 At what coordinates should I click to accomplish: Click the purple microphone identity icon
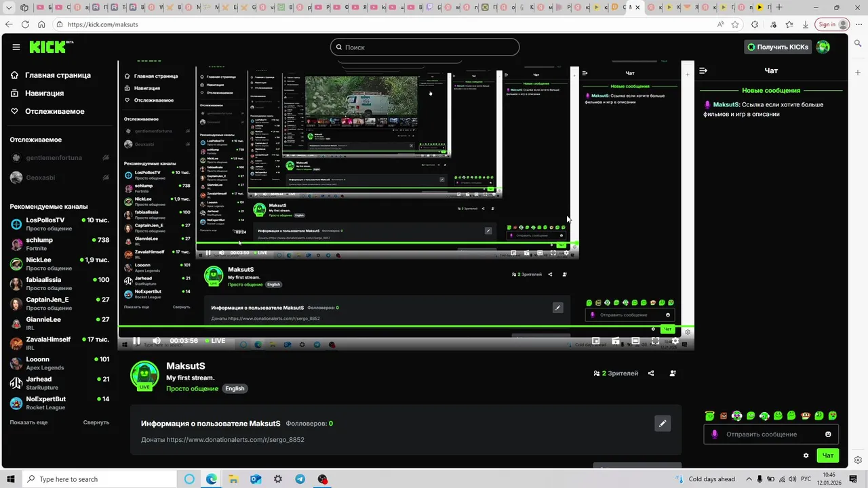714,434
